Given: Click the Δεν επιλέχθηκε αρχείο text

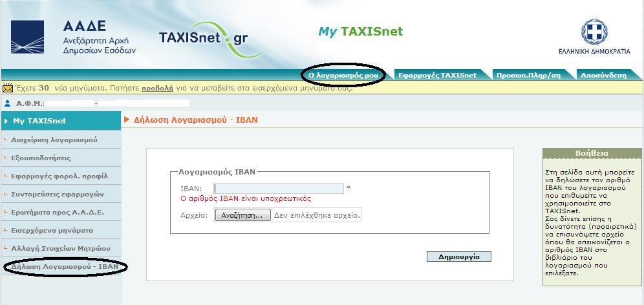Looking at the screenshot, I should [x=317, y=215].
